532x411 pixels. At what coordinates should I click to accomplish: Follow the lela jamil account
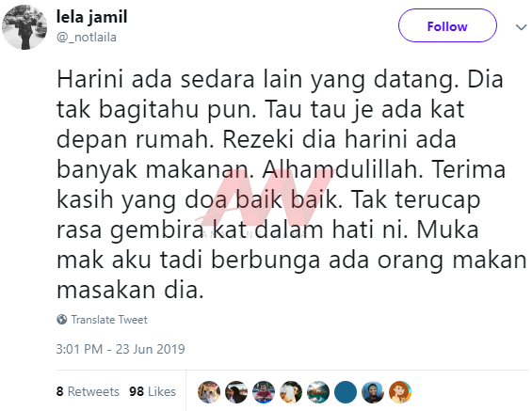coord(447,25)
